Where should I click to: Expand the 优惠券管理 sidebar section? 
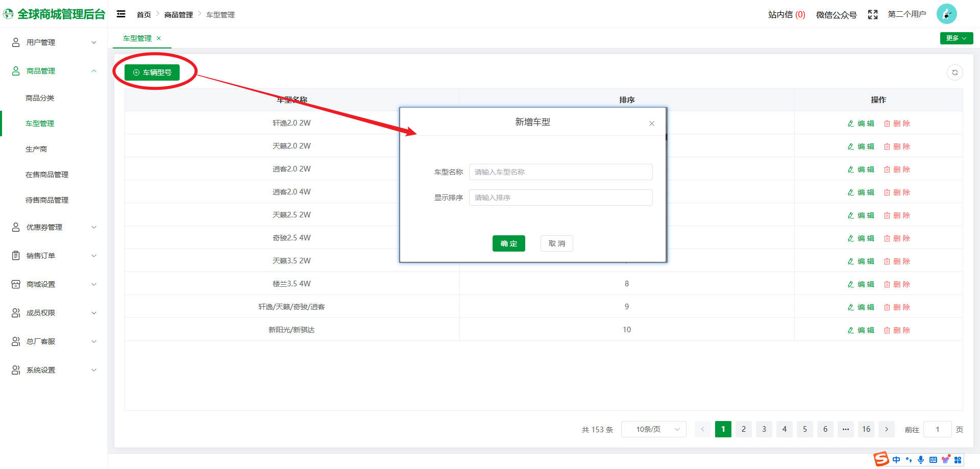click(x=44, y=227)
